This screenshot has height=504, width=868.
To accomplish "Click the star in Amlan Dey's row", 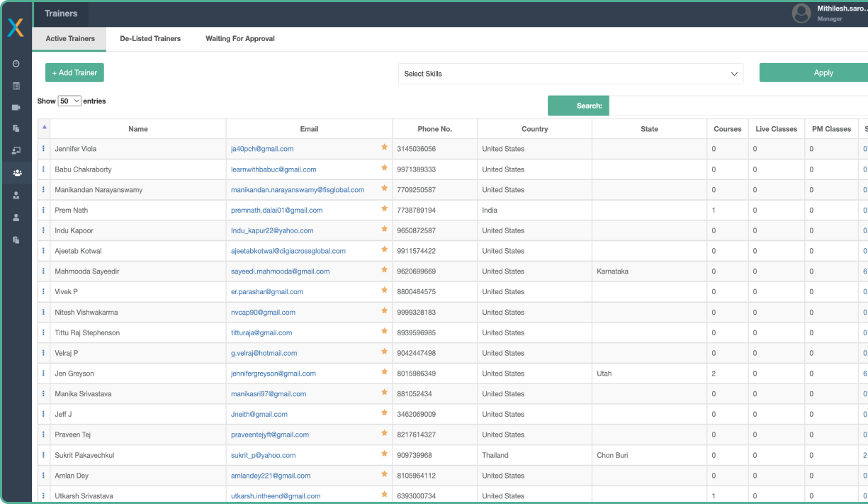I will [385, 474].
